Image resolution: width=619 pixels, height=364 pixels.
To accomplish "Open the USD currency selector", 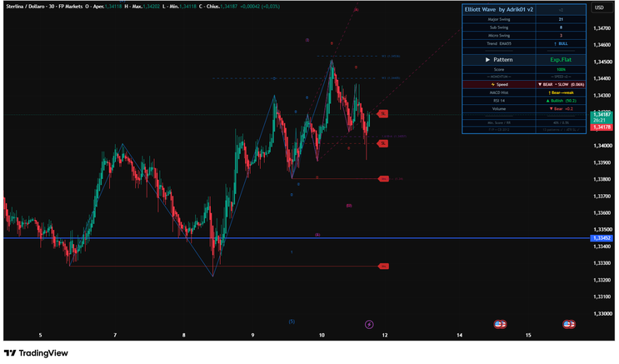I will pyautogui.click(x=599, y=7).
